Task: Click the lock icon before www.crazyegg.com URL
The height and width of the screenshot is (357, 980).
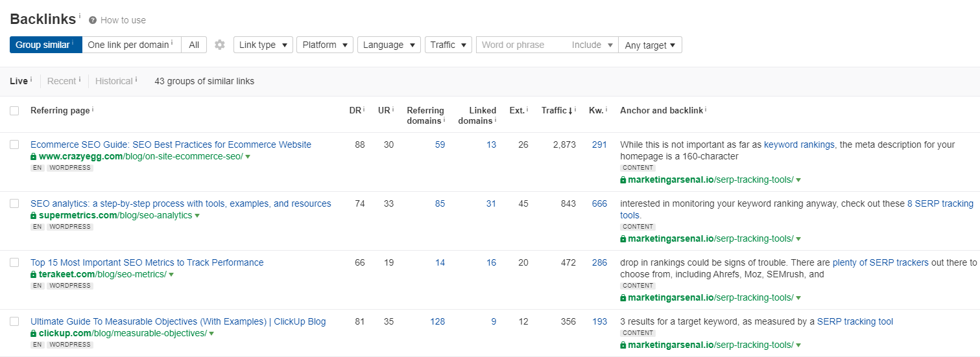Action: click(x=34, y=157)
